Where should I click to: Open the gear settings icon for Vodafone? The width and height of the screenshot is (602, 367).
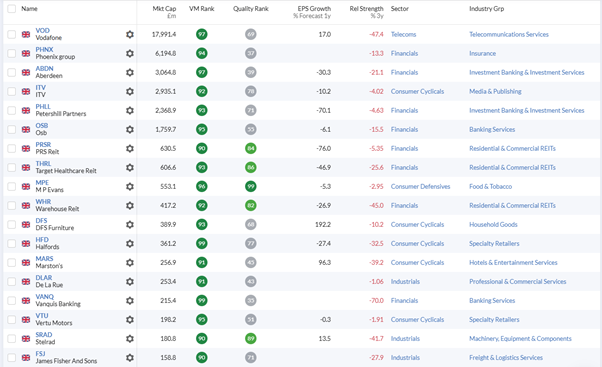tap(130, 34)
